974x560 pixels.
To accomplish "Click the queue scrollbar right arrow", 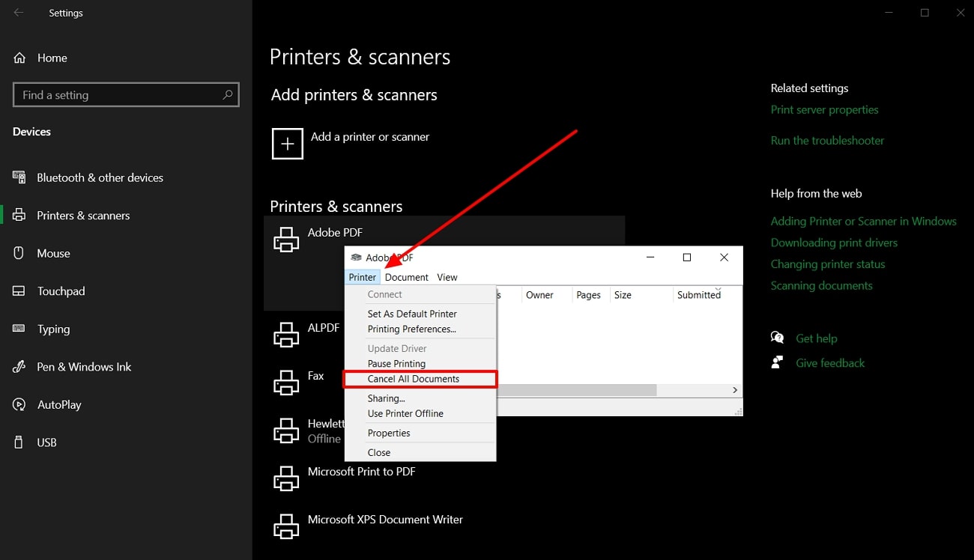I will coord(735,390).
